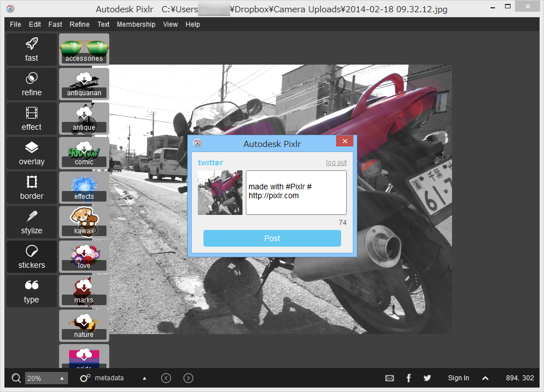Download the love sticker pack
The image size is (544, 392).
click(84, 257)
